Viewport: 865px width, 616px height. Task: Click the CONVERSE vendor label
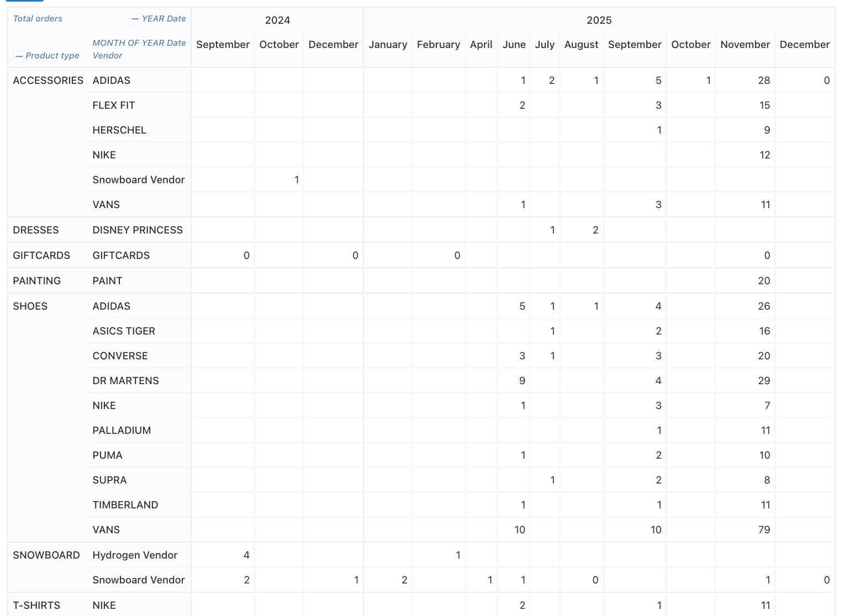120,356
